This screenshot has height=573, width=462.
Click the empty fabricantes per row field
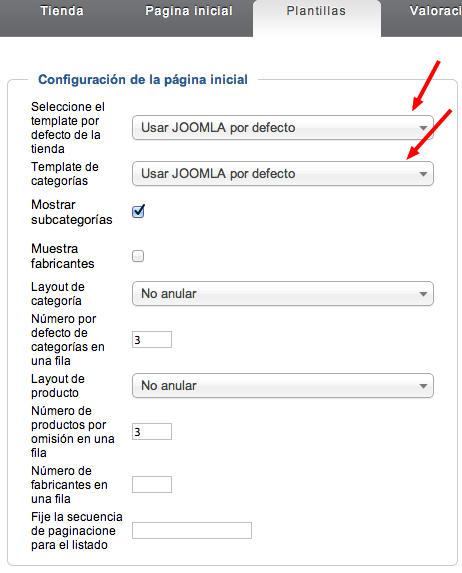(152, 485)
